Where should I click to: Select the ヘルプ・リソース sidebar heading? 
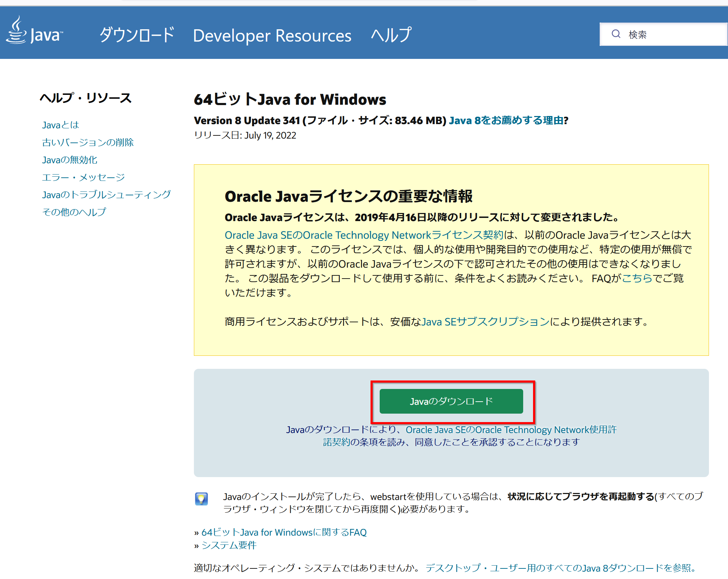[86, 98]
